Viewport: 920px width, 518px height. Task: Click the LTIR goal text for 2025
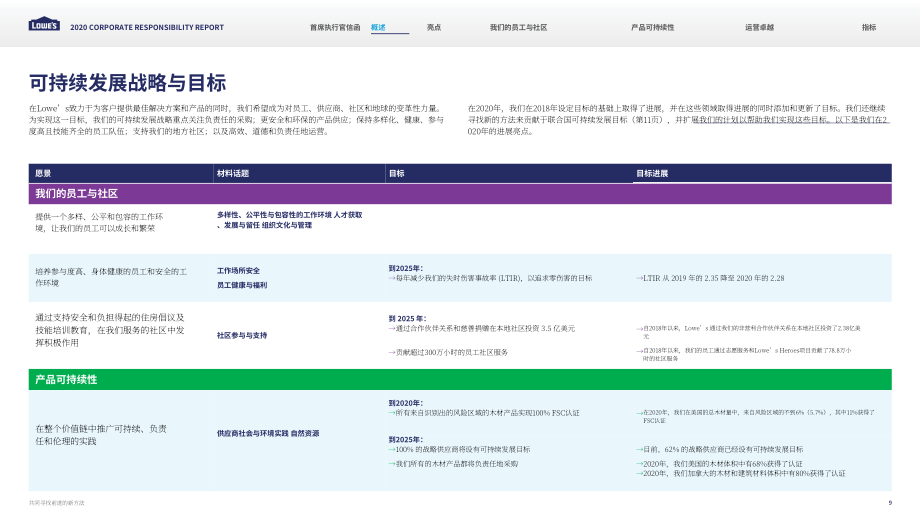491,278
